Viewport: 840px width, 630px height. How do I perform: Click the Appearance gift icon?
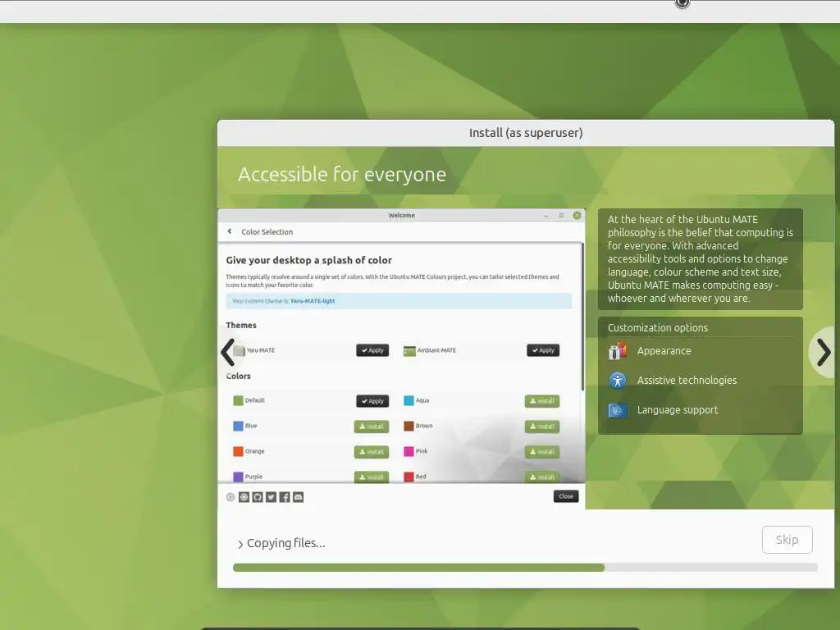tap(617, 351)
